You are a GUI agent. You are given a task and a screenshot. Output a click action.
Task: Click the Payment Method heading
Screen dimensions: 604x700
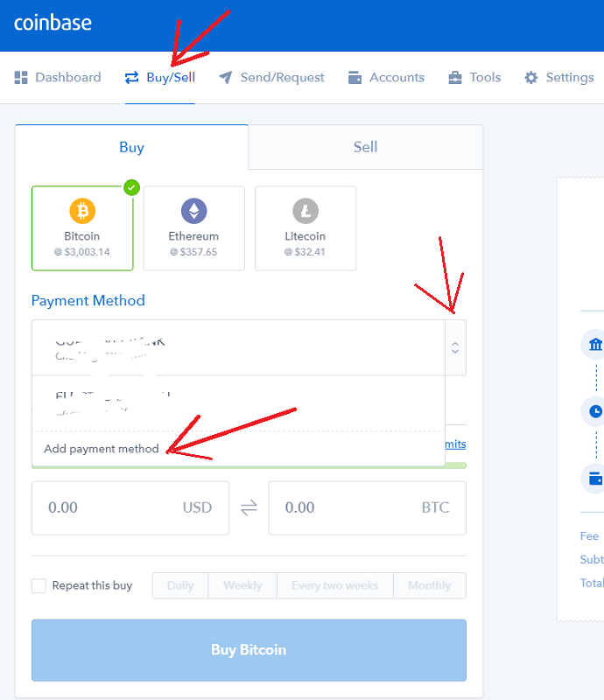pyautogui.click(x=88, y=300)
